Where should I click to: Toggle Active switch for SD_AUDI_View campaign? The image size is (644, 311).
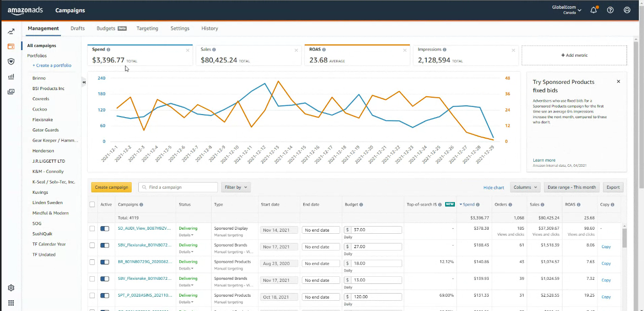point(105,229)
